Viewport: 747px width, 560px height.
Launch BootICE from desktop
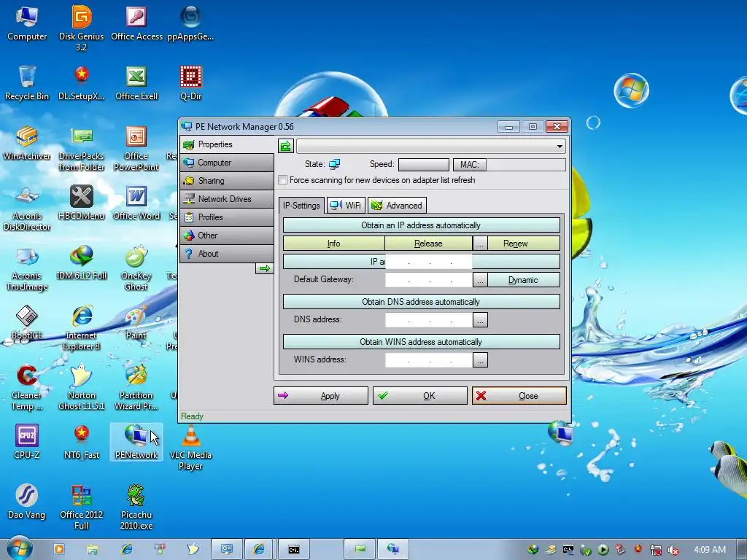(x=27, y=323)
